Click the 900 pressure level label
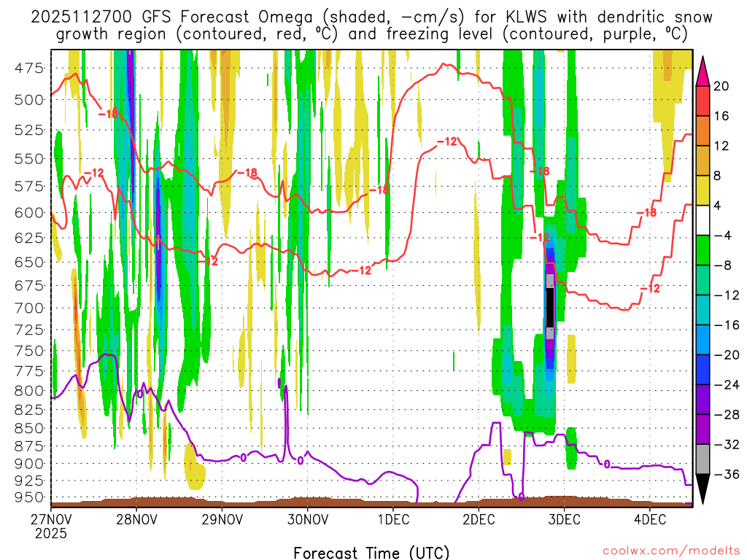 coord(29,464)
